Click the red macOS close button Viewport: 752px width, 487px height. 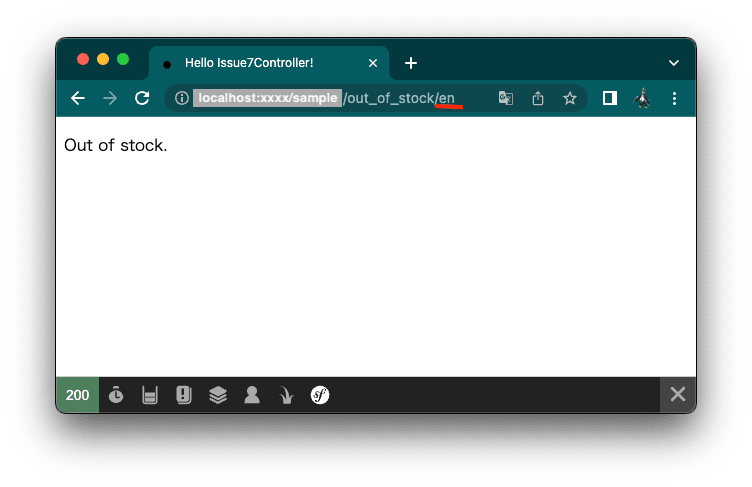point(83,59)
